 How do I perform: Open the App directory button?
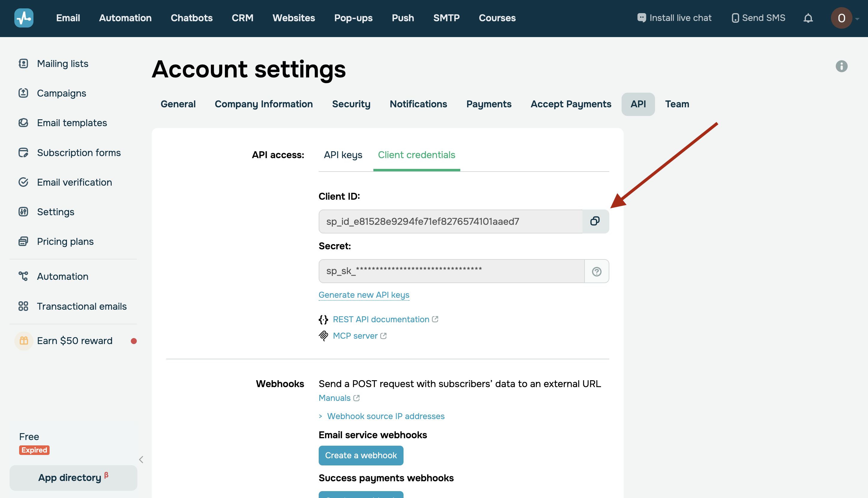pos(73,478)
